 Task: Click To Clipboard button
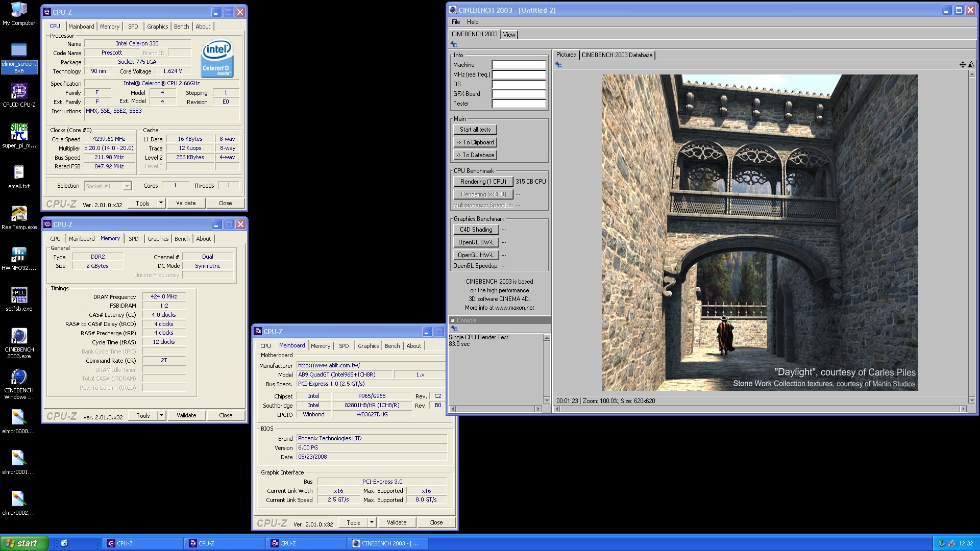475,142
